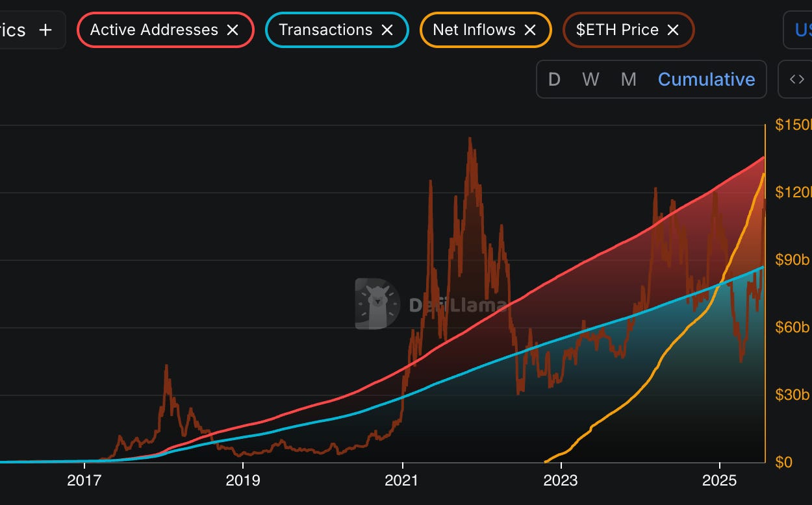Remove Transactions using its X icon
812x505 pixels.
pyautogui.click(x=388, y=29)
